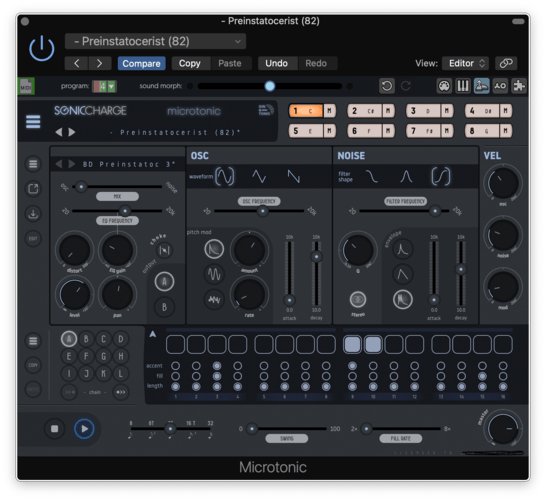The image size is (546, 500).
Task: Click the highlighted joystick controller icon
Action: click(482, 86)
